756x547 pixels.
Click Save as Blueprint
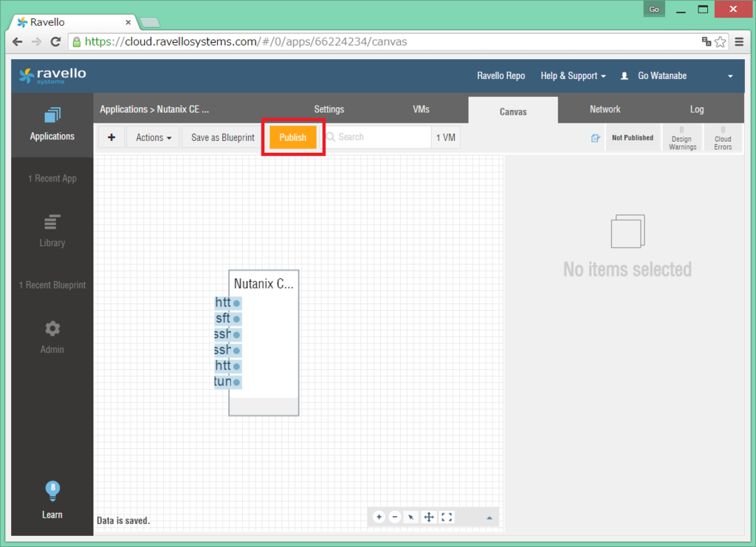pyautogui.click(x=222, y=137)
